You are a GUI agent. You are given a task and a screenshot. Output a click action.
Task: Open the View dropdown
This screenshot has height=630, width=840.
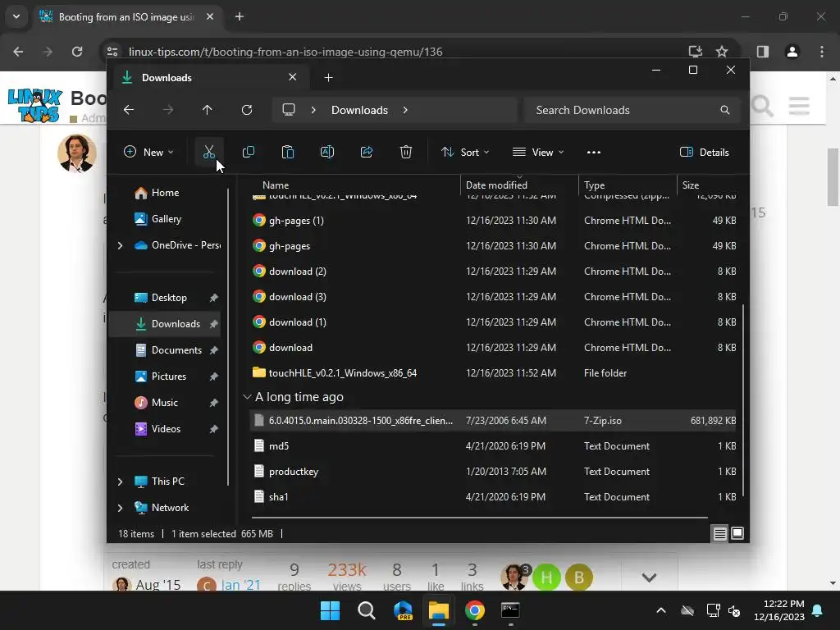[x=538, y=152]
